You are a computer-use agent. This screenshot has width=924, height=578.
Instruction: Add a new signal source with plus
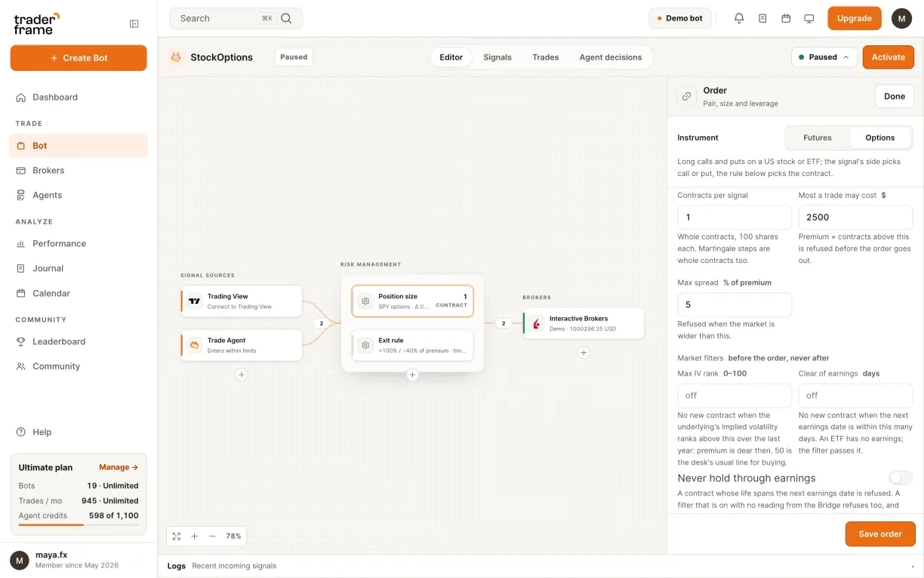[242, 375]
